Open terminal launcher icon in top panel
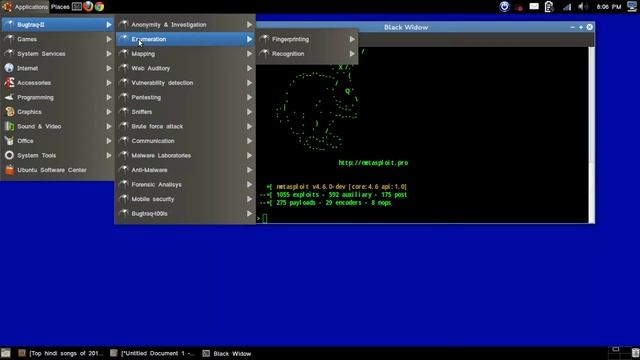This screenshot has height=360, width=640. click(x=77, y=7)
